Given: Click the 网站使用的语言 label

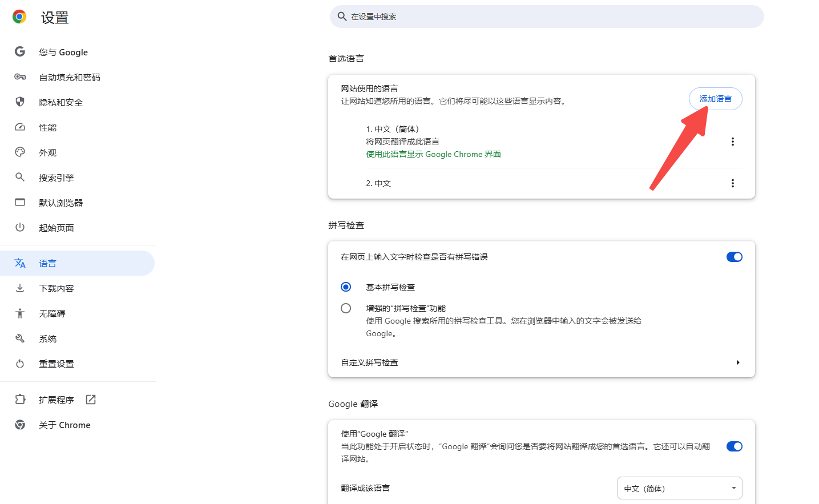Looking at the screenshot, I should pyautogui.click(x=369, y=88).
